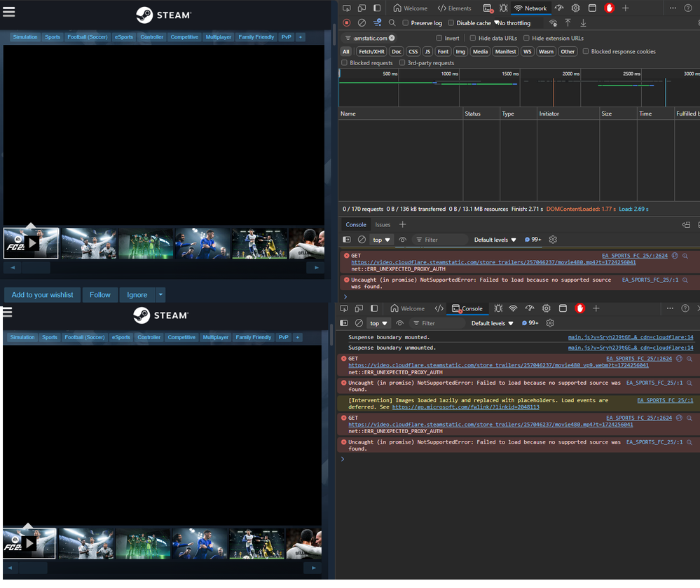Viewport: 700px width, 588px height.
Task: Open top context dropdown in lower console
Action: pos(378,323)
